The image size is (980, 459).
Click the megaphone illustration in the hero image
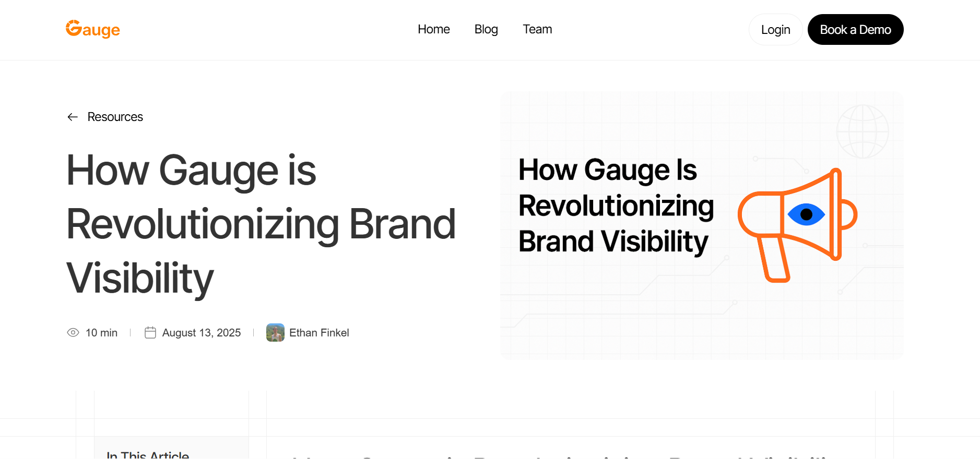pyautogui.click(x=797, y=225)
